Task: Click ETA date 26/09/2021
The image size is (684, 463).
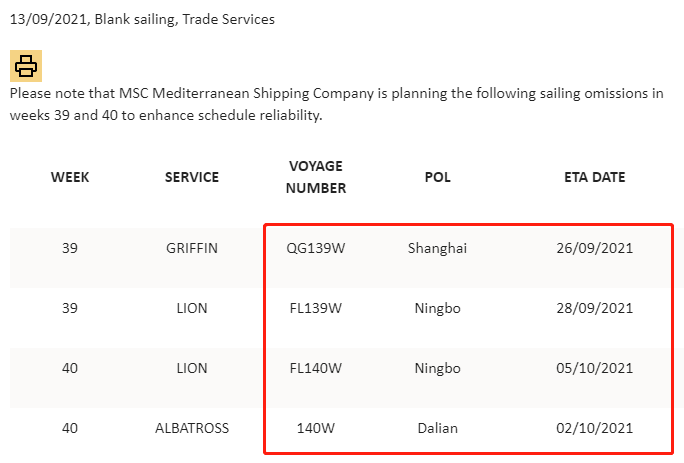Action: point(595,248)
